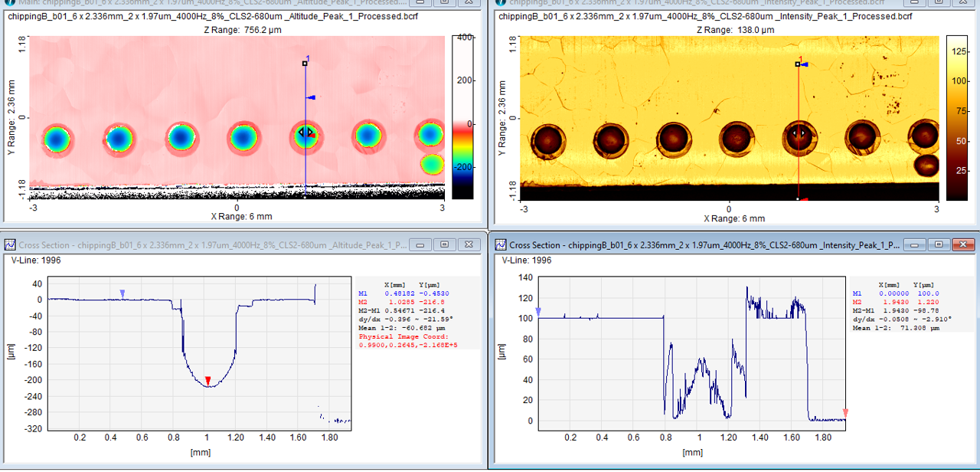Viewport: 980px width, 472px height.
Task: Select red M2 marker on intensity profile
Action: [845, 413]
